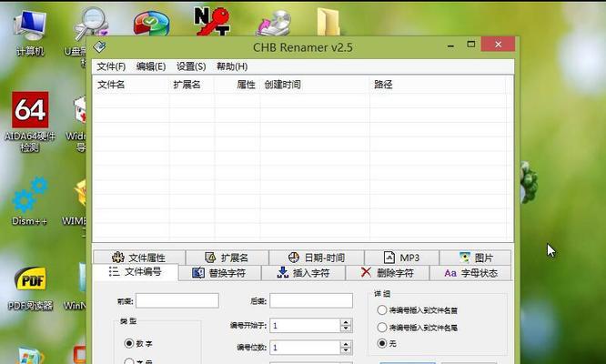Viewport: 606px width, 364px height.
Task: Open the 文件(F) menu
Action: (x=111, y=66)
